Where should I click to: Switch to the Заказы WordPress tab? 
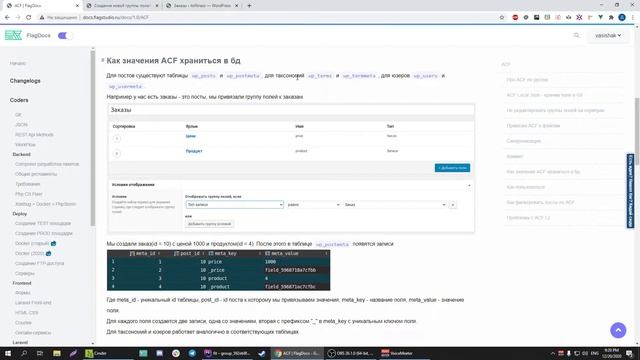click(x=202, y=6)
